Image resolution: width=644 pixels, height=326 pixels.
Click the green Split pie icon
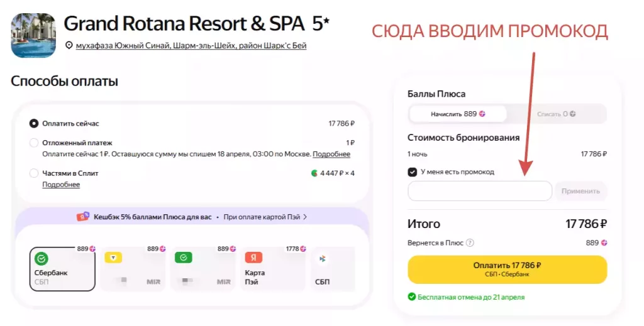[x=314, y=173]
